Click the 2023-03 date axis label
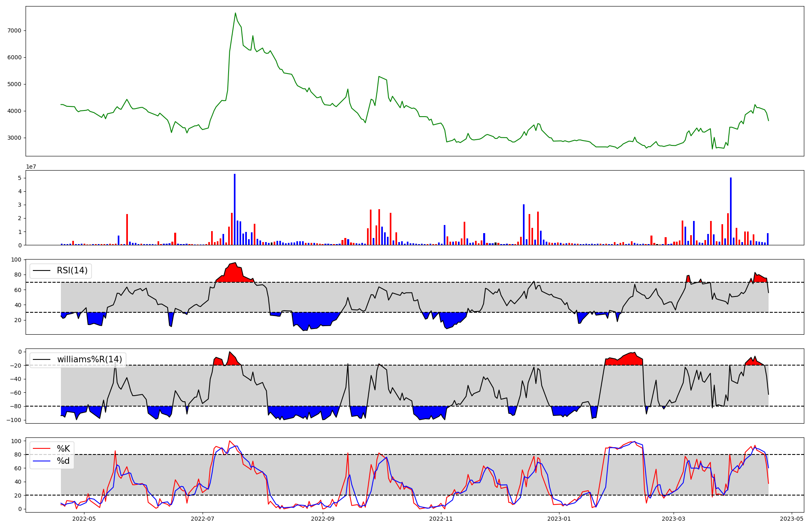The image size is (812, 528). pyautogui.click(x=674, y=519)
